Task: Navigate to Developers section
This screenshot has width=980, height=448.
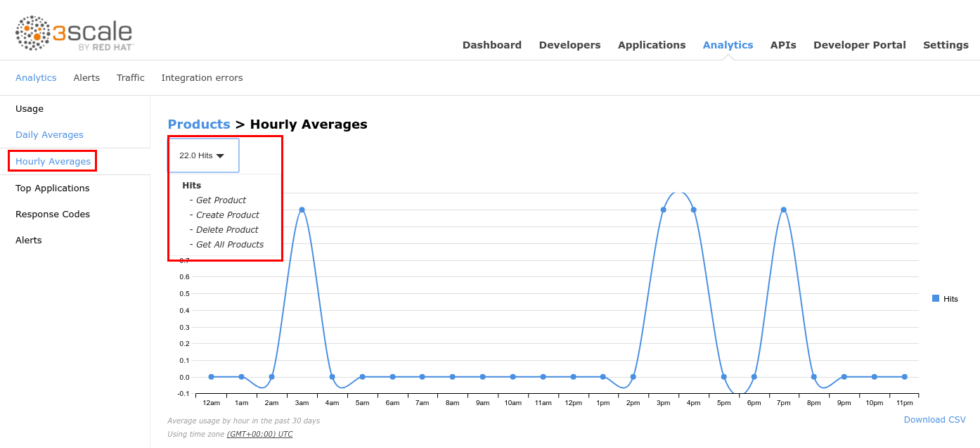Action: point(569,45)
